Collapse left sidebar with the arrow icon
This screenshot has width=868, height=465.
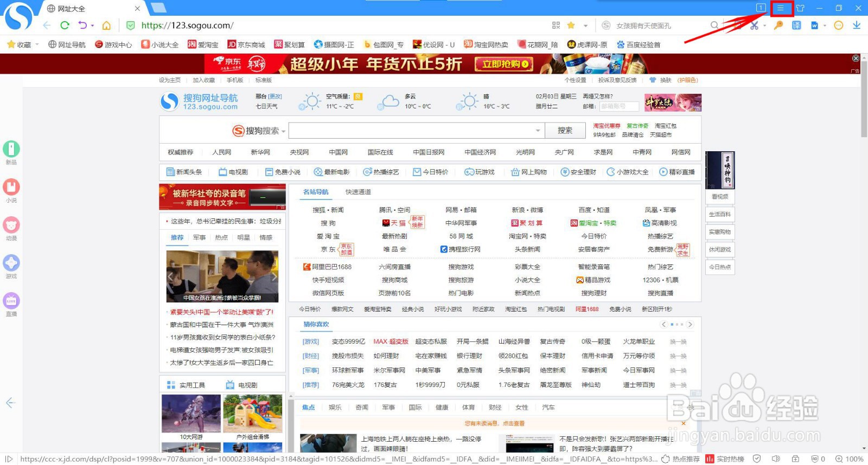tap(10, 403)
